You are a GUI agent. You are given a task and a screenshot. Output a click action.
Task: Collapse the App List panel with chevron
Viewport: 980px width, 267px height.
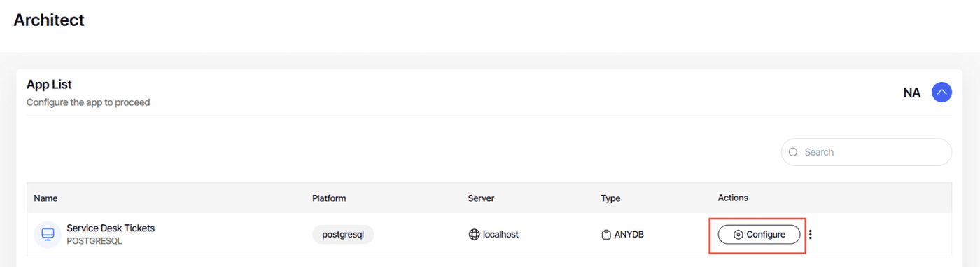tap(941, 92)
